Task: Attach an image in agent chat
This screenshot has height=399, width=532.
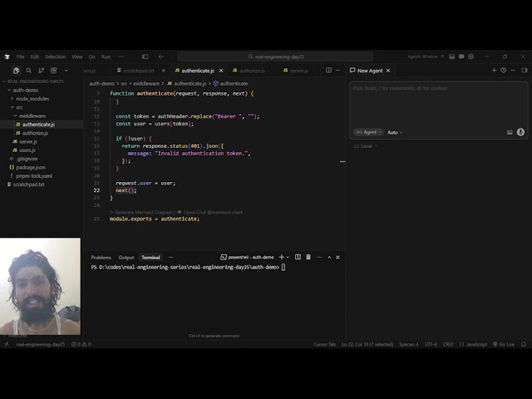Action: point(510,132)
